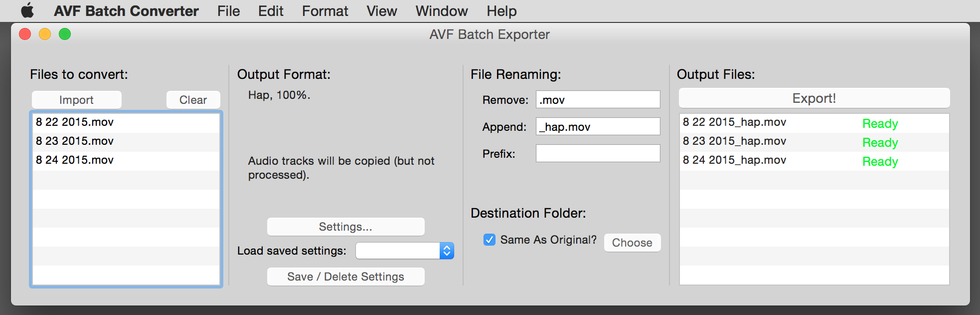The height and width of the screenshot is (315, 980).
Task: Open the File menu
Action: coord(228,11)
